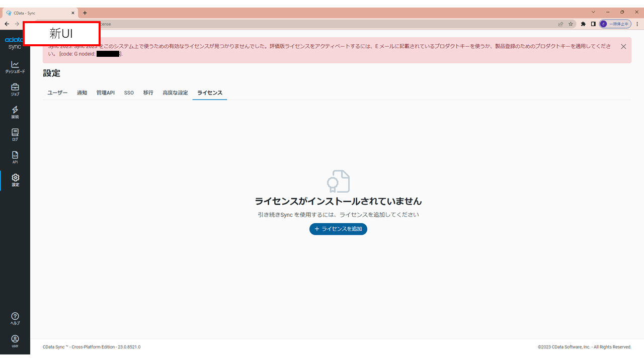Open the API section from the sidebar
This screenshot has width=644, height=362.
pyautogui.click(x=15, y=157)
